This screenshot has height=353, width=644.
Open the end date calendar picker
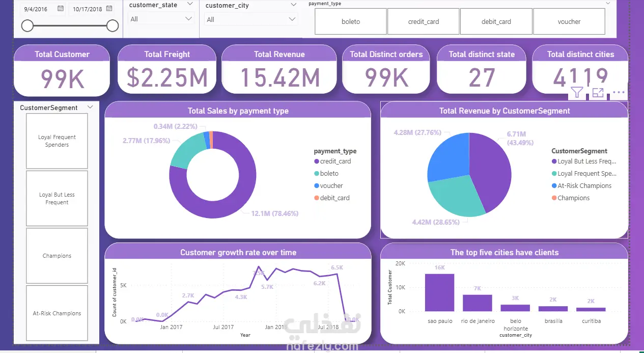(x=108, y=9)
